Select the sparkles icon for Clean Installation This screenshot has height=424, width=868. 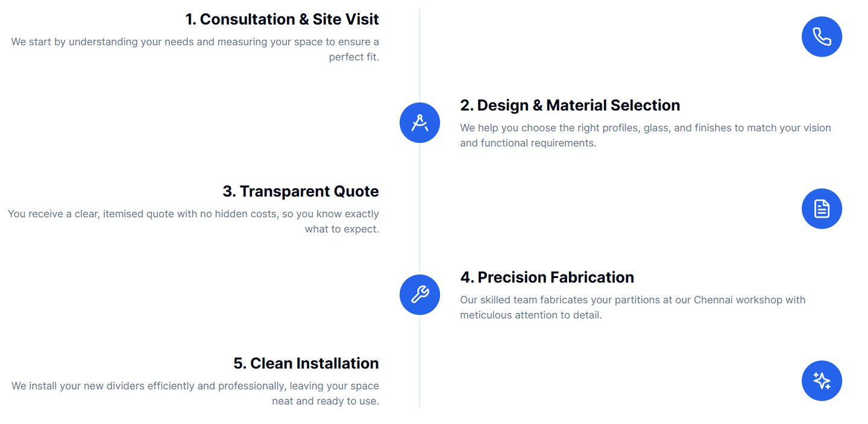[x=822, y=381]
